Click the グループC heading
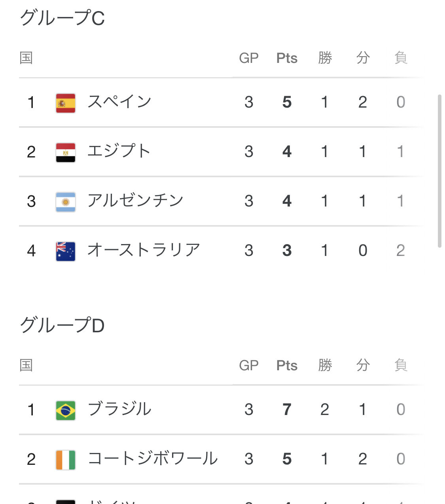This screenshot has width=445, height=504. [x=62, y=18]
